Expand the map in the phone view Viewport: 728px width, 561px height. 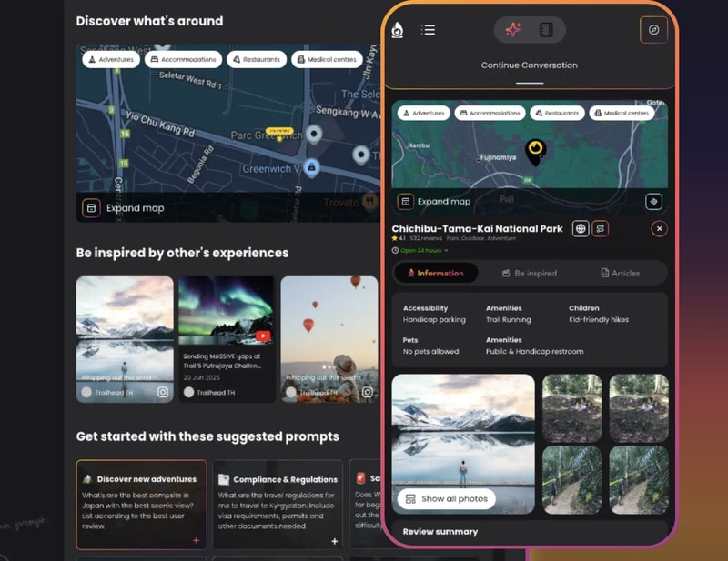coord(435,202)
